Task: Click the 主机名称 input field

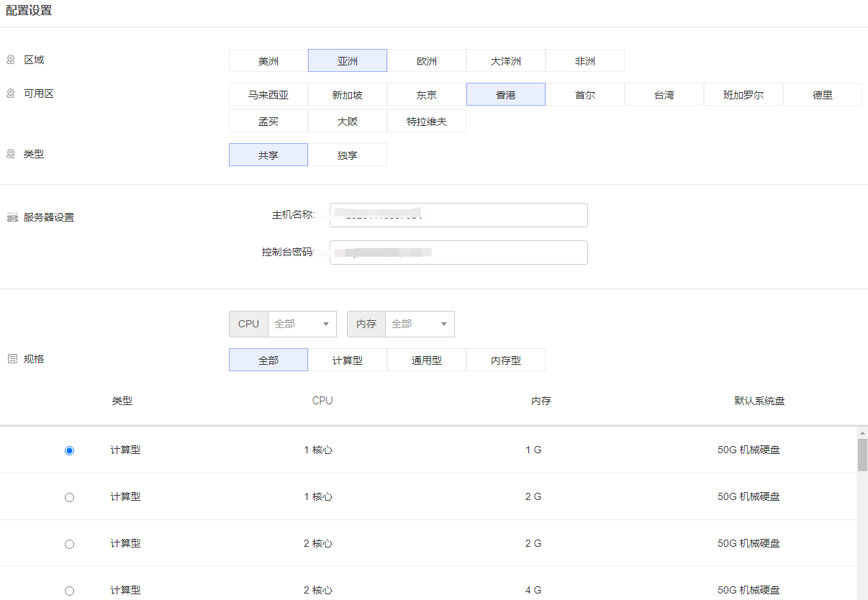Action: pos(458,215)
